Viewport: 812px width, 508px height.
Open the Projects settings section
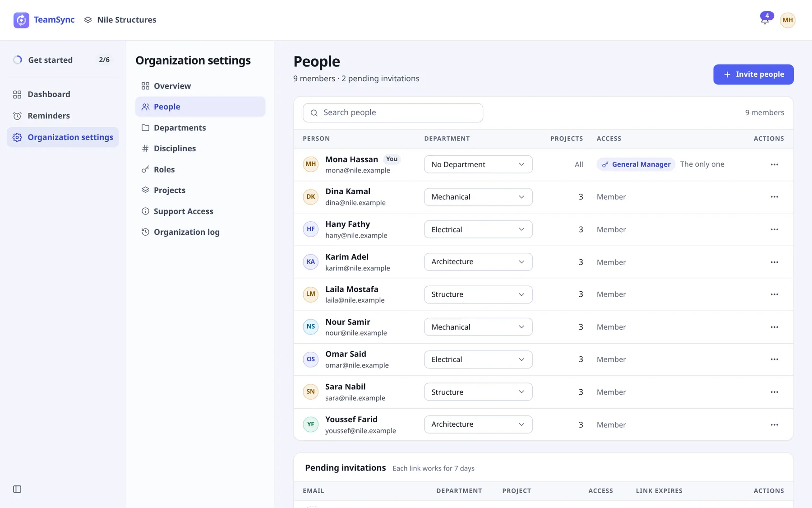tap(200, 190)
